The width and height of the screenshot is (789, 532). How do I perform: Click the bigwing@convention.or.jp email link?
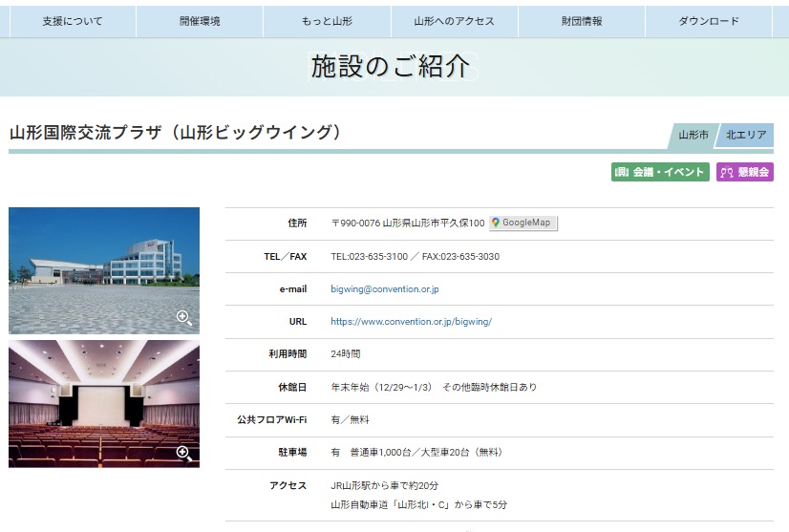point(384,288)
